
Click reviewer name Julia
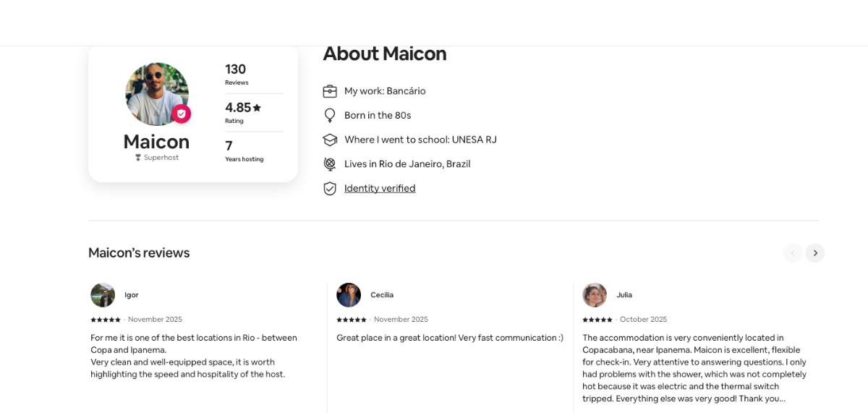coord(624,295)
